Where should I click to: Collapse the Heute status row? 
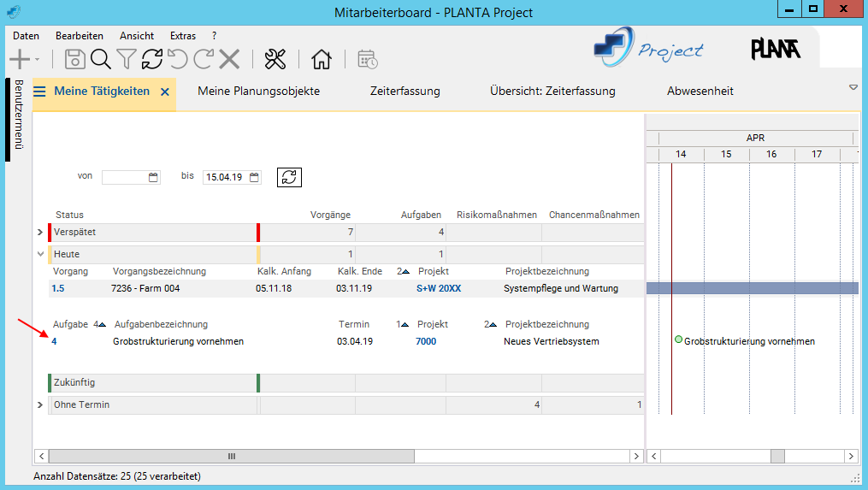pos(40,254)
